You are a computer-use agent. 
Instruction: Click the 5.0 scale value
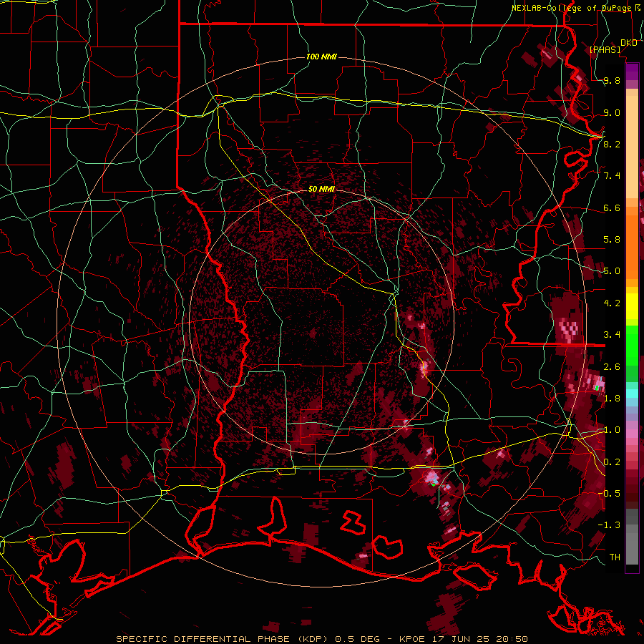(x=612, y=271)
